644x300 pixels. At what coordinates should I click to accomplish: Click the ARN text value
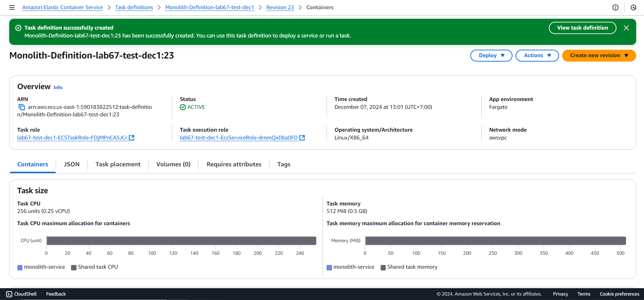[x=85, y=111]
